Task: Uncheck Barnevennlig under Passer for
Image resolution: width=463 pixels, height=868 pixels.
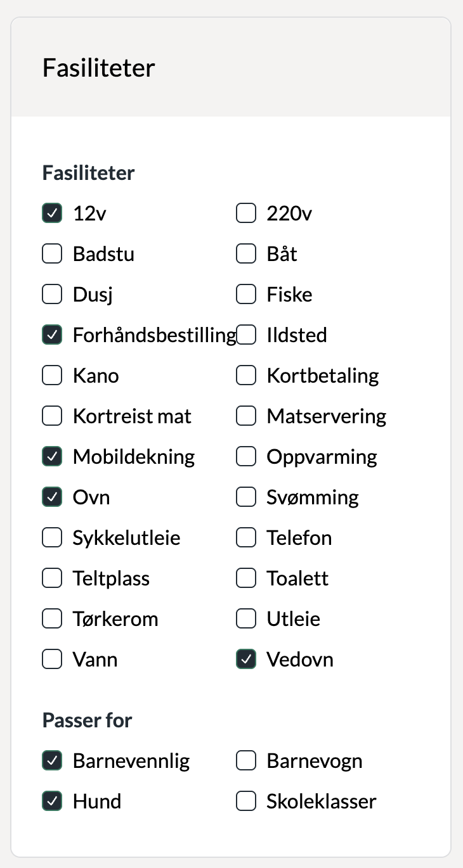Action: pyautogui.click(x=52, y=761)
